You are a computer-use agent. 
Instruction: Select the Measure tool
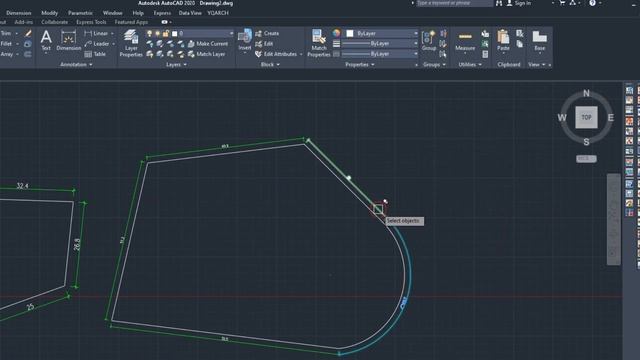pyautogui.click(x=465, y=40)
